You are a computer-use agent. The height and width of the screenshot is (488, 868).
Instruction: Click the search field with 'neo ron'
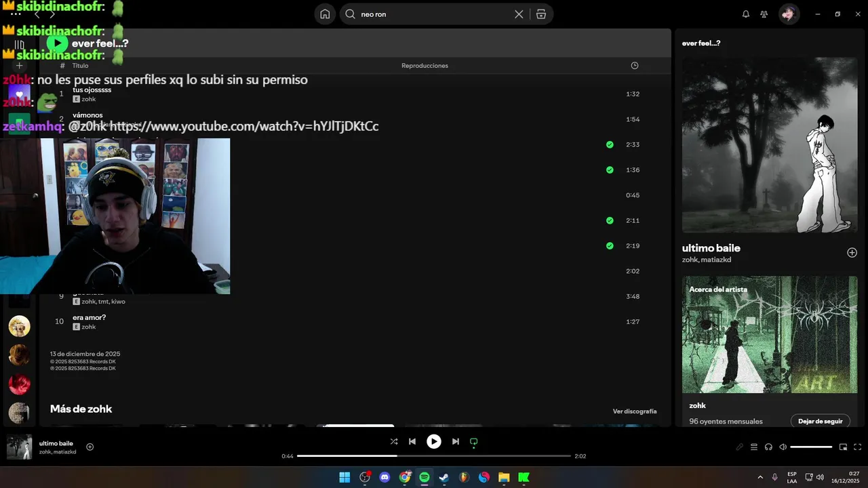434,14
